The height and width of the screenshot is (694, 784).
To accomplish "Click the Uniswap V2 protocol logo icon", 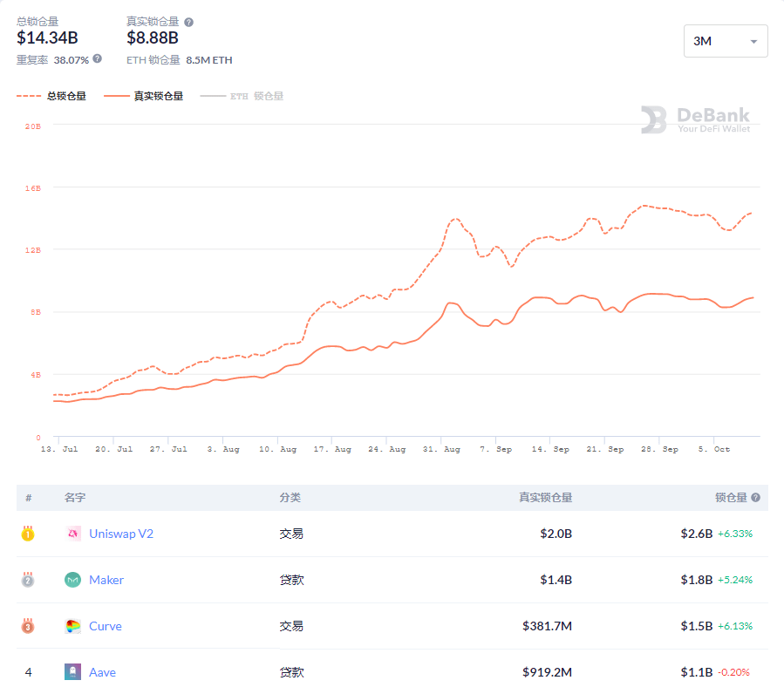I will pyautogui.click(x=73, y=534).
